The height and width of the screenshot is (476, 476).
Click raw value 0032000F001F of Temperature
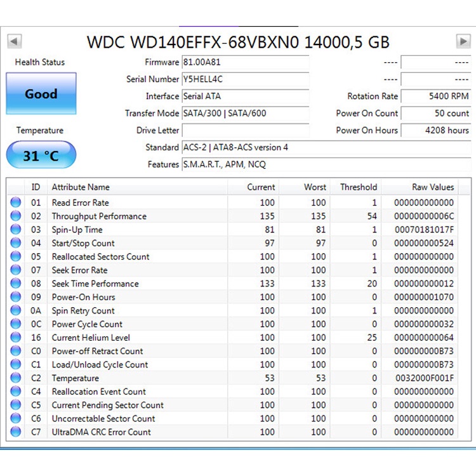coord(424,378)
